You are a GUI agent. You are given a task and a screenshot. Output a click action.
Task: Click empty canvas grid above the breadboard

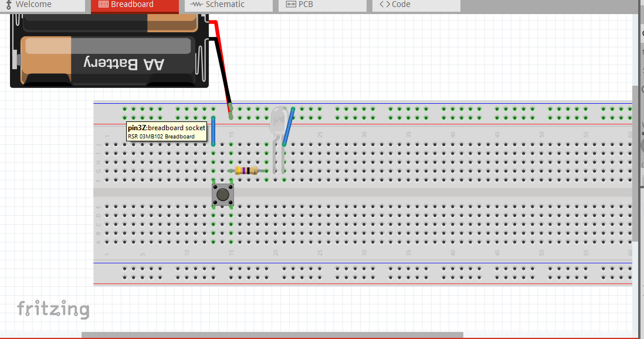pyautogui.click(x=411, y=59)
